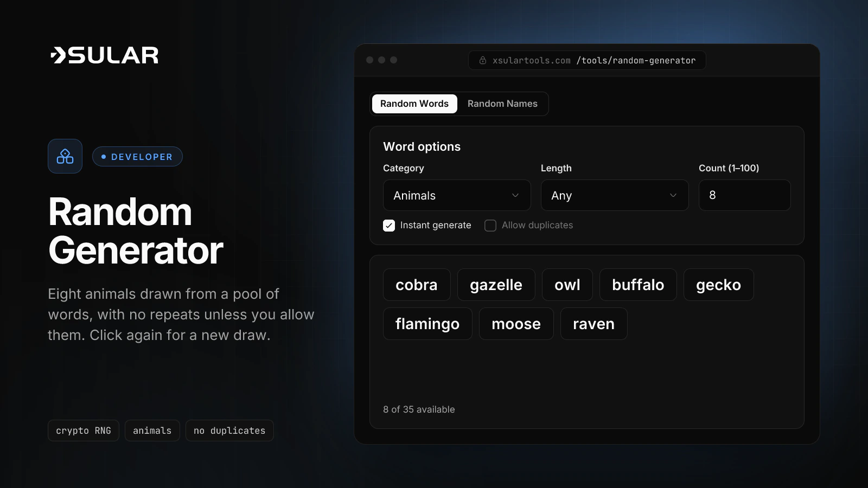The height and width of the screenshot is (488, 868).
Task: Click the animals tag
Action: point(152,431)
